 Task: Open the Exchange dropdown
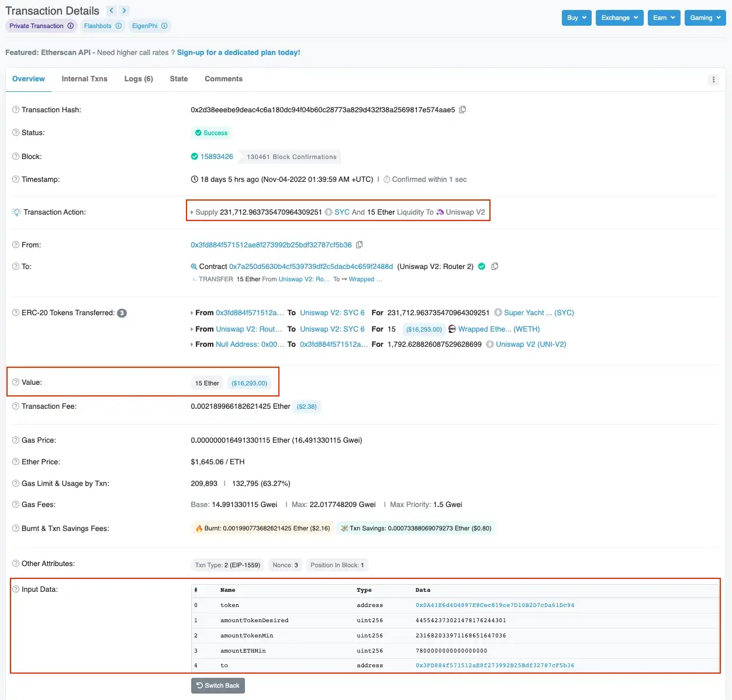pos(620,18)
